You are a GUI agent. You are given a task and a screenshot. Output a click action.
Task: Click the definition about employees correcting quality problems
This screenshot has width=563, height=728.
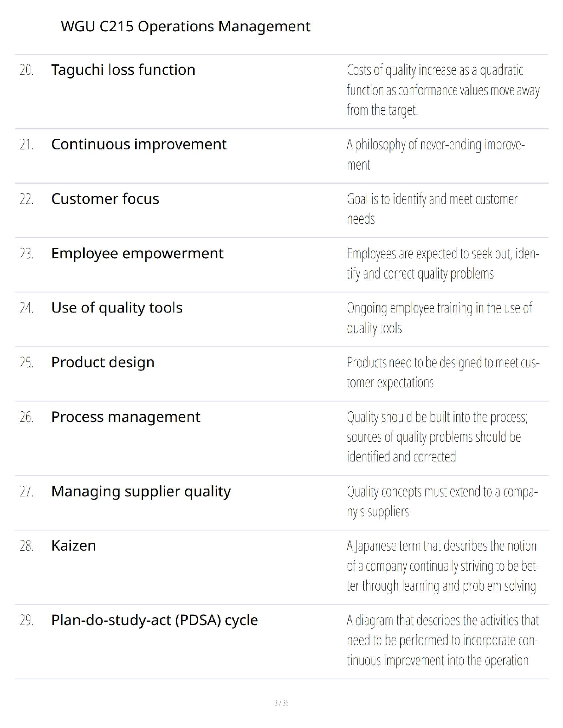[x=443, y=264]
